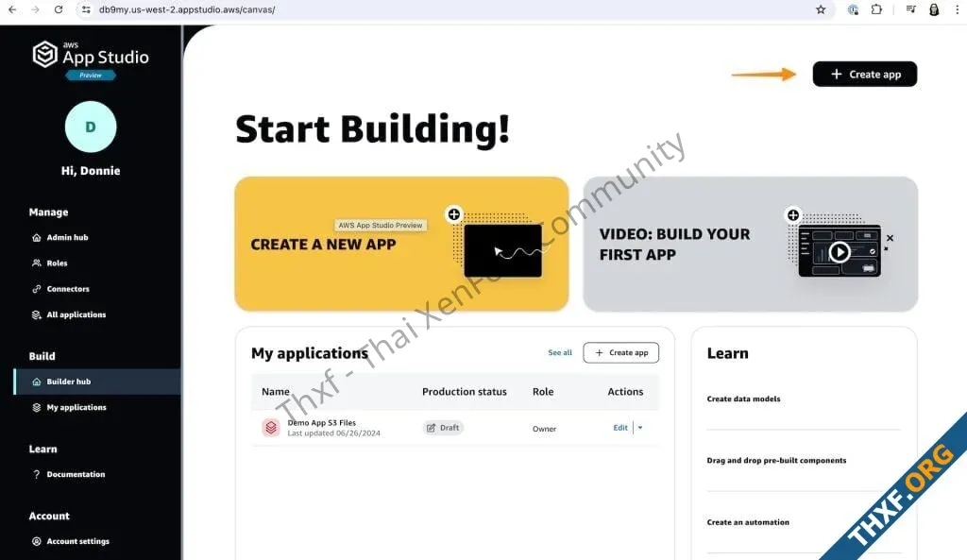Open the Create data models lesson

point(744,399)
